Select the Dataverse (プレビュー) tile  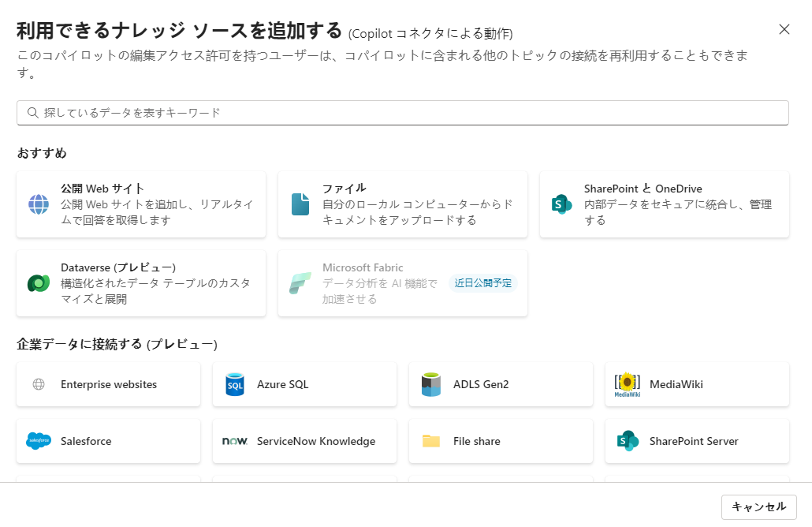(x=140, y=284)
